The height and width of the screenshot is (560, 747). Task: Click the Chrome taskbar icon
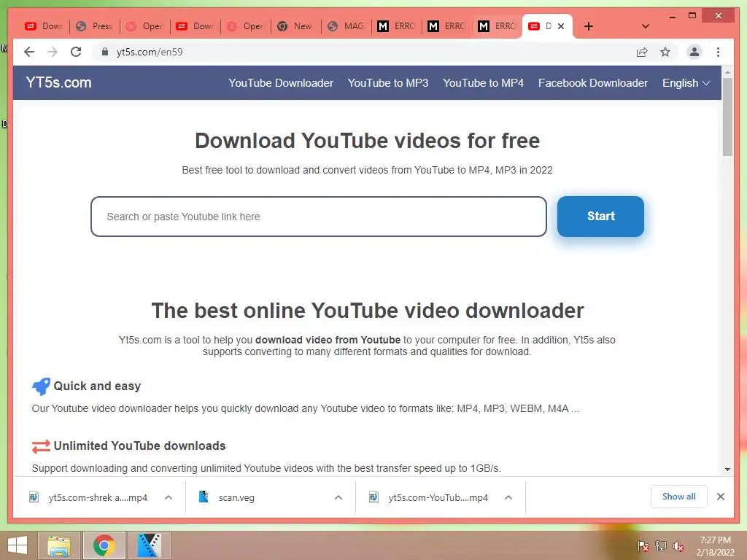coord(104,545)
